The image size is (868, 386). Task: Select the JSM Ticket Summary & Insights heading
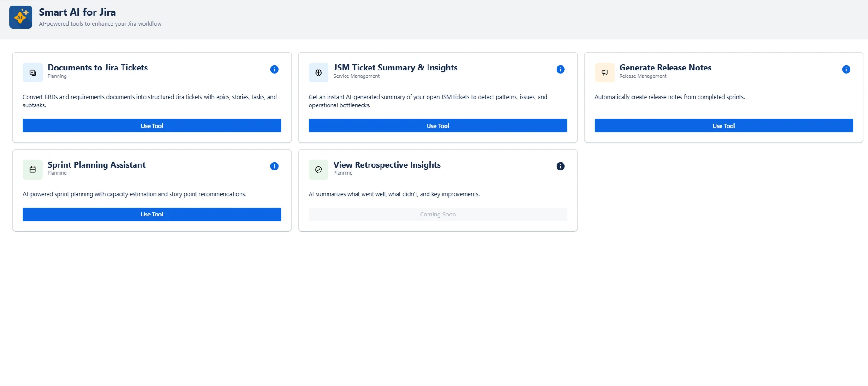396,68
